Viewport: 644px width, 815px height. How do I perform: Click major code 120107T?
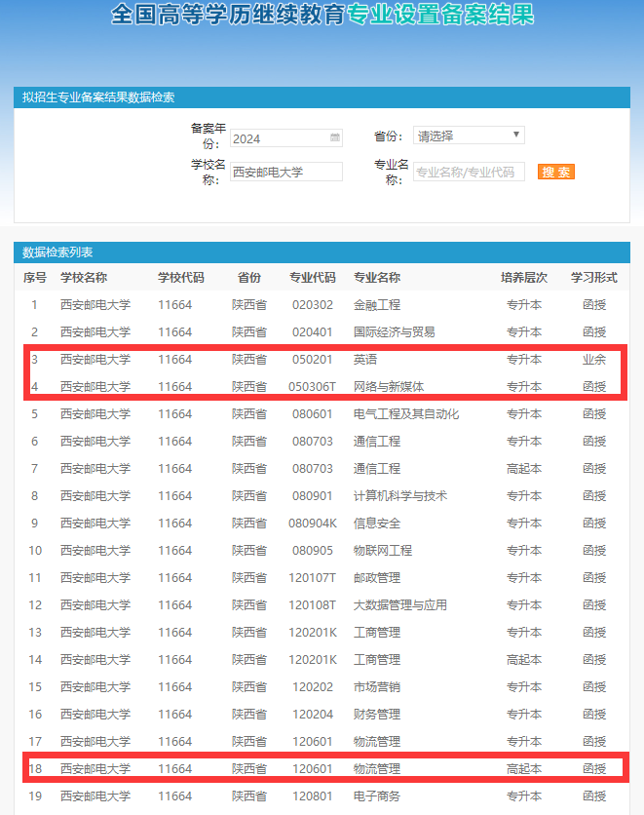pos(313,578)
